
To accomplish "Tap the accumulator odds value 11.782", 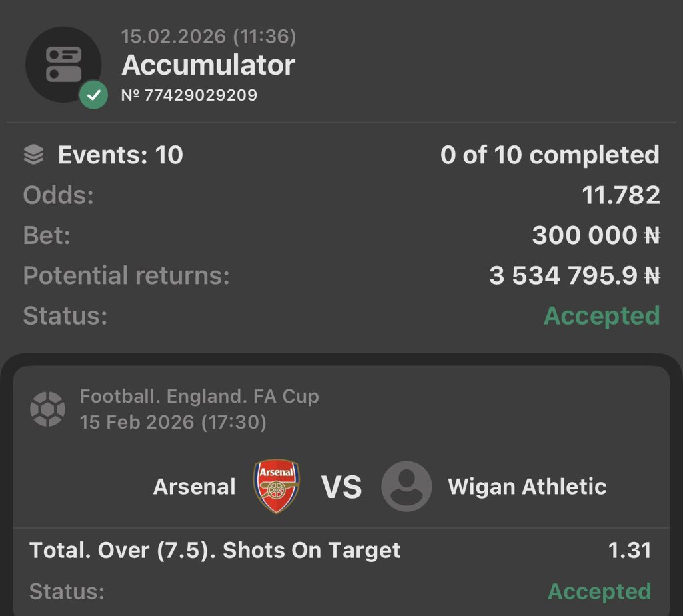I will 620,195.
